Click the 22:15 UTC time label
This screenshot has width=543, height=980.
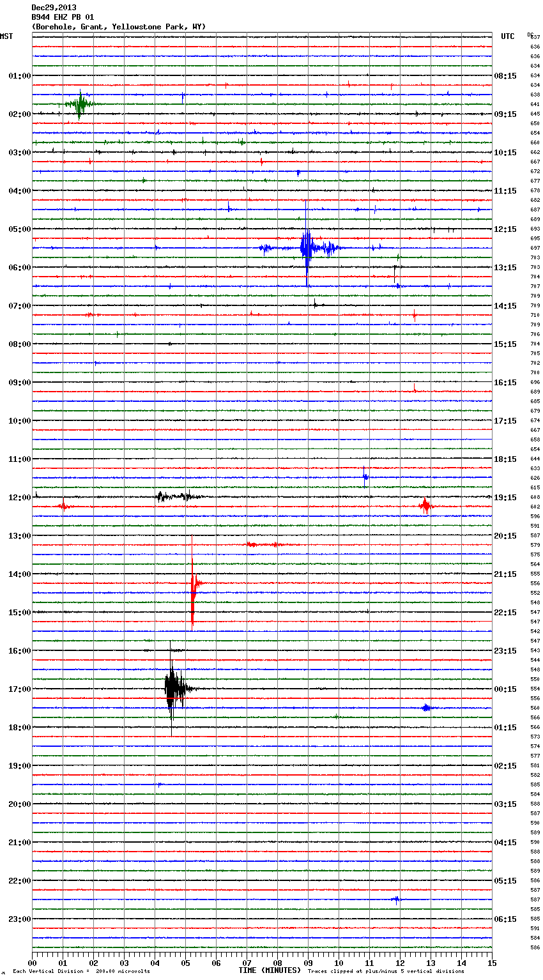click(x=505, y=613)
